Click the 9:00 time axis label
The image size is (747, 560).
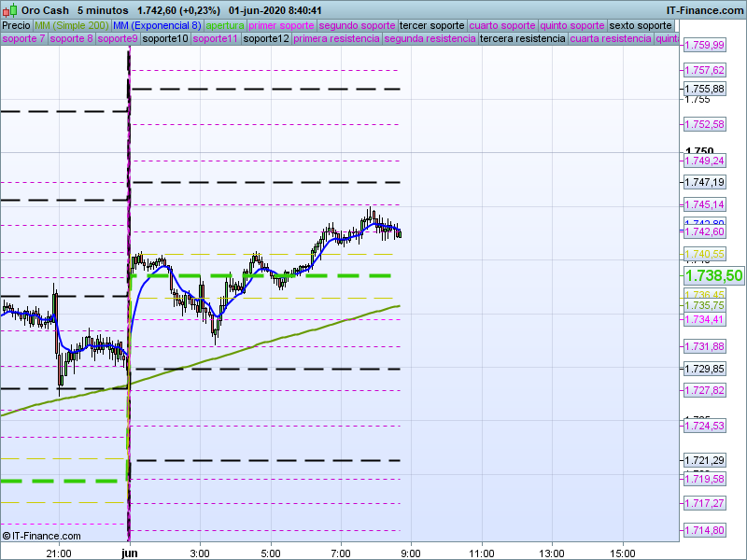pos(411,553)
